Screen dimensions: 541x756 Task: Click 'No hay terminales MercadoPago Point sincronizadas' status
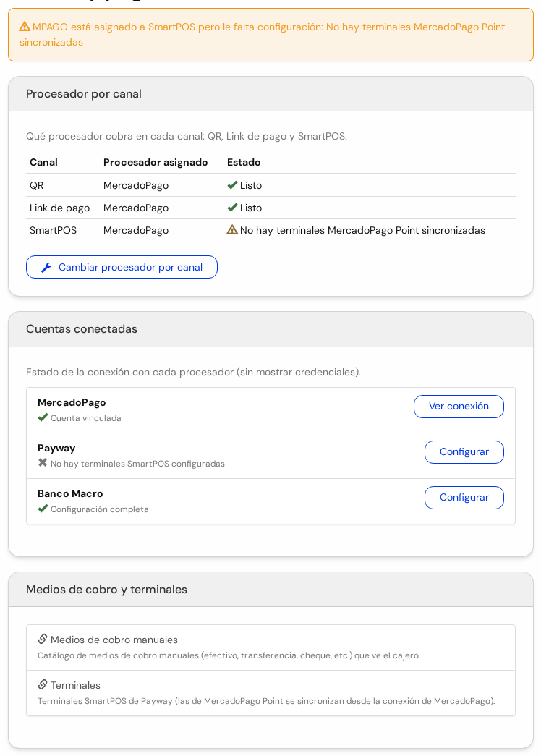click(362, 231)
